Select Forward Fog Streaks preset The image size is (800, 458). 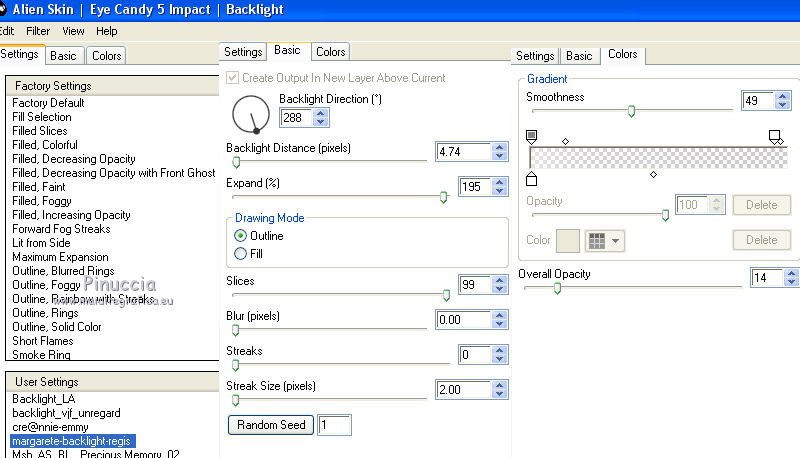pyautogui.click(x=61, y=229)
